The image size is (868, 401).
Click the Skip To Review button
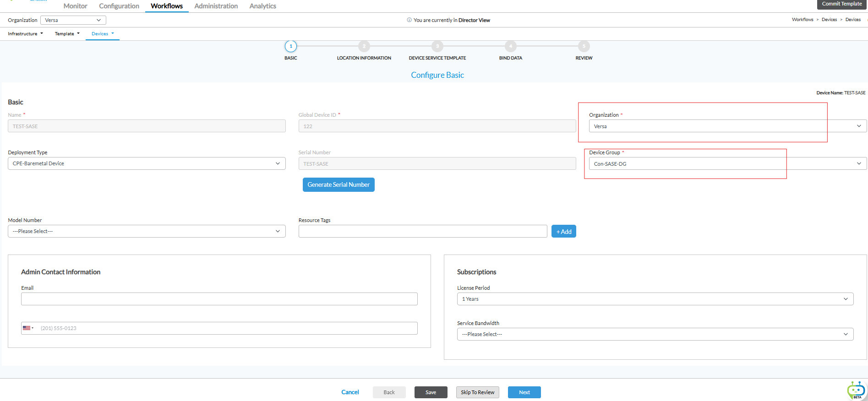pos(477,392)
